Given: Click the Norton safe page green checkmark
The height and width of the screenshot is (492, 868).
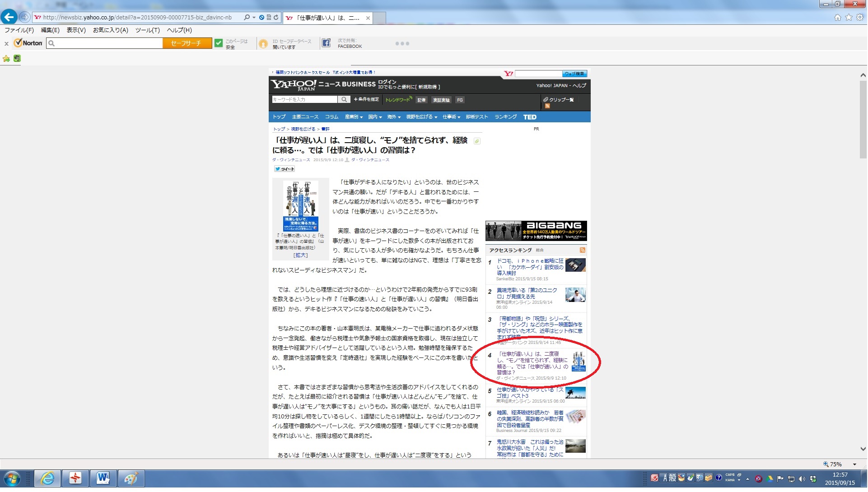Looking at the screenshot, I should point(219,43).
